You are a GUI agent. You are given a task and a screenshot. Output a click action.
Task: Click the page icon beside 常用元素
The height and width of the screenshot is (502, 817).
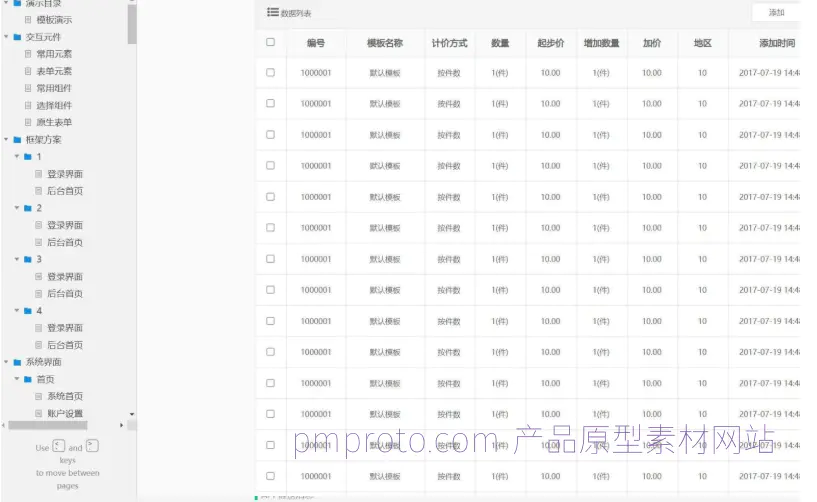(x=28, y=54)
